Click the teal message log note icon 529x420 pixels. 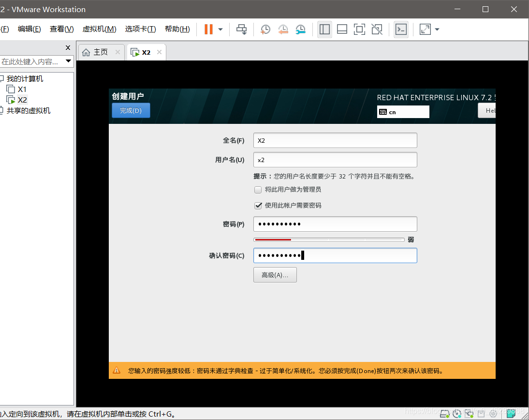[x=511, y=413]
